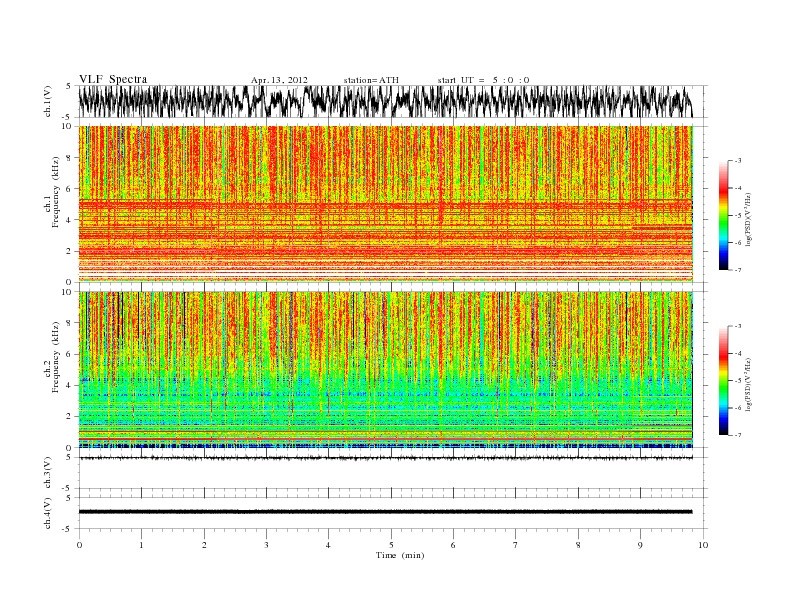Click time-axis tick label "9"
The width and height of the screenshot is (792, 612).
(640, 545)
